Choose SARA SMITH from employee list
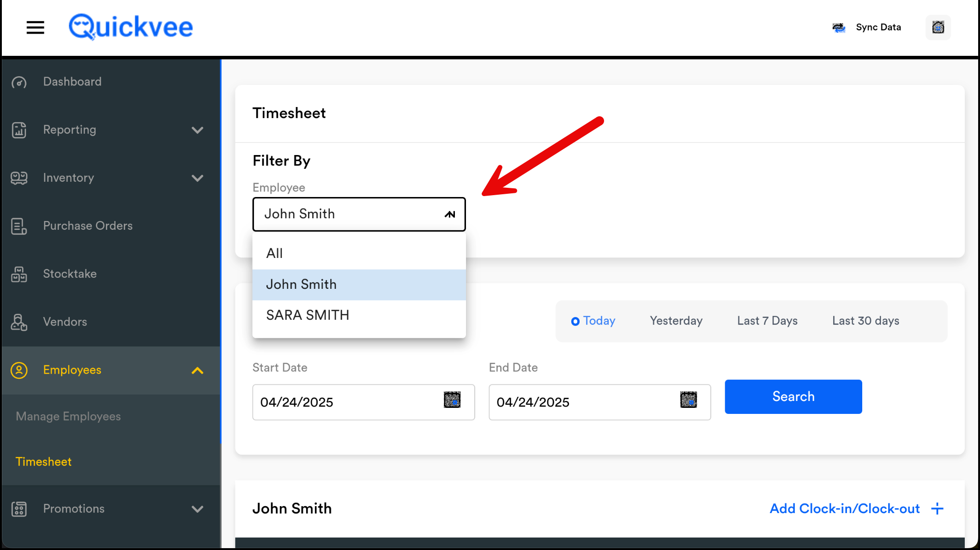 click(x=308, y=316)
